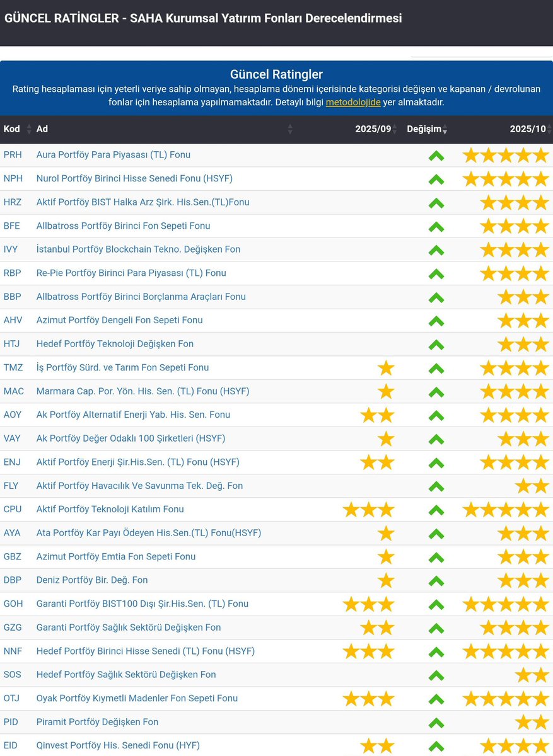Open İstanbul Portföy Blockchain Tekno. Değişken Fon
The width and height of the screenshot is (553, 756).
click(139, 249)
